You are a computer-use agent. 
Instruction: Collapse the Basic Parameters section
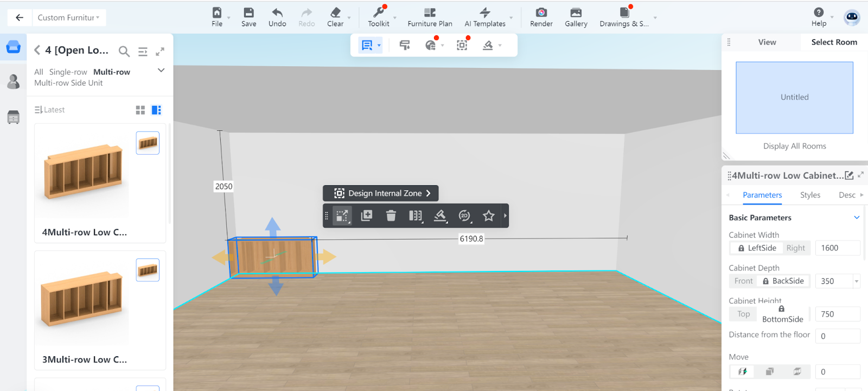pos(857,218)
